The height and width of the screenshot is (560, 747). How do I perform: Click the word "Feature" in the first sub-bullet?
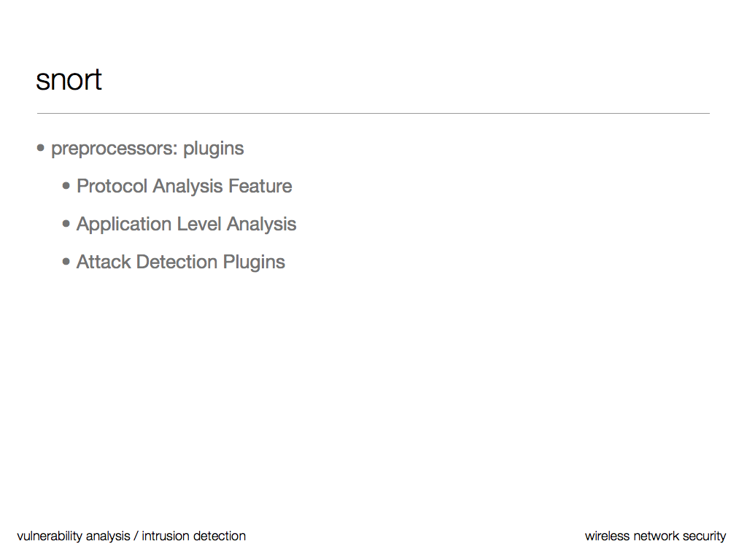[x=260, y=187]
